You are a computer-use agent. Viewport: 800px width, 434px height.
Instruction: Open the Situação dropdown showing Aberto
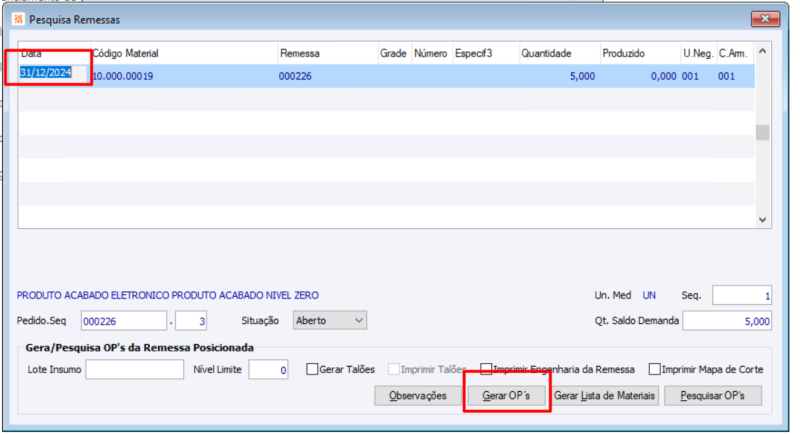(x=330, y=321)
